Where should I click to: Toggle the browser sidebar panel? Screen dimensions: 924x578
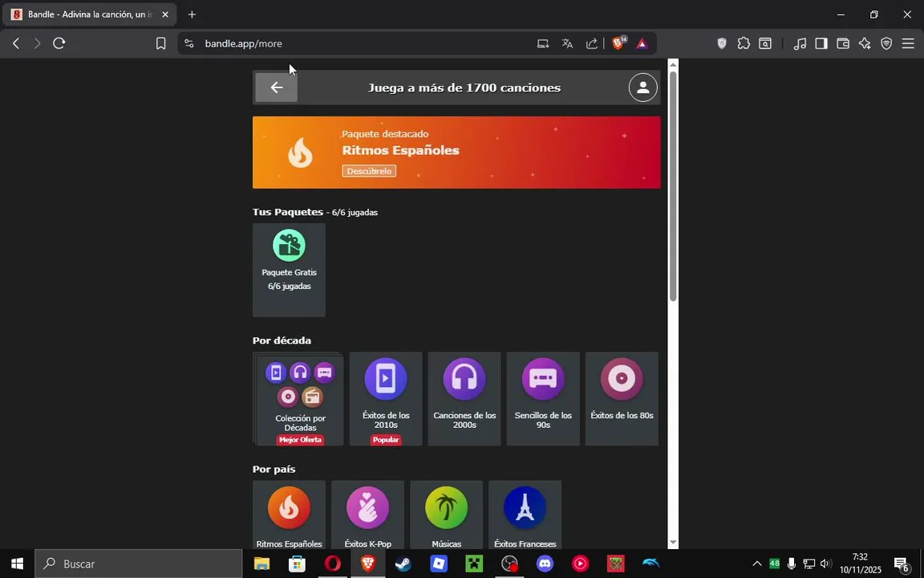821,43
